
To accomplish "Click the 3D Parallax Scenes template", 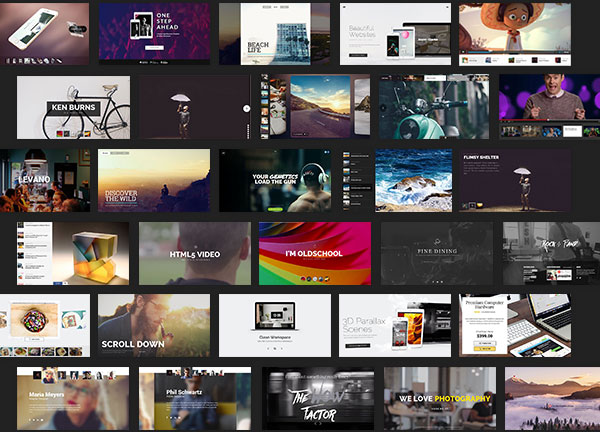I will [x=394, y=326].
